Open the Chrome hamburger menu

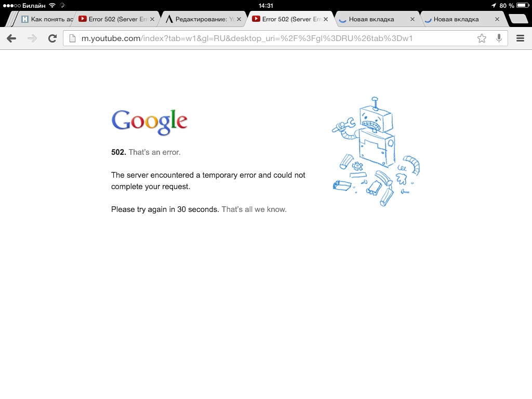pyautogui.click(x=520, y=38)
